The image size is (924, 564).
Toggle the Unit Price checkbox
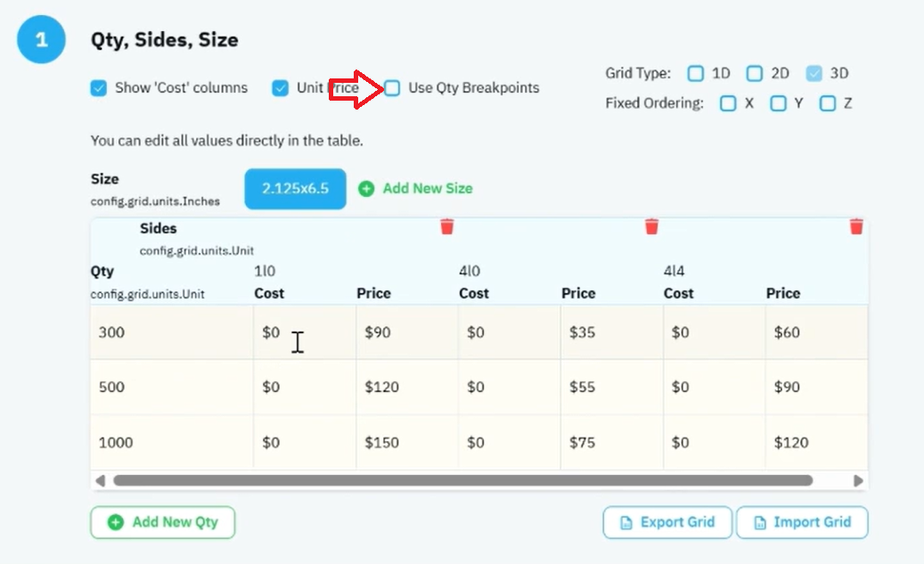tap(280, 88)
